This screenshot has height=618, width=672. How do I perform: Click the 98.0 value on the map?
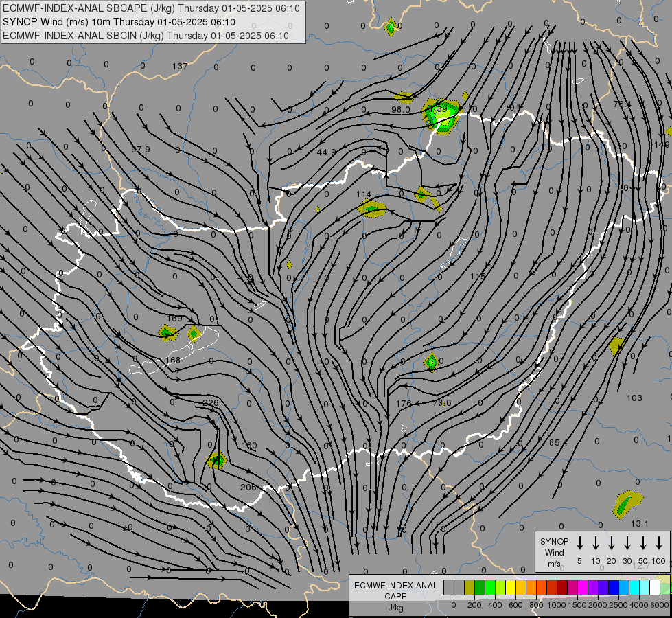pyautogui.click(x=401, y=109)
